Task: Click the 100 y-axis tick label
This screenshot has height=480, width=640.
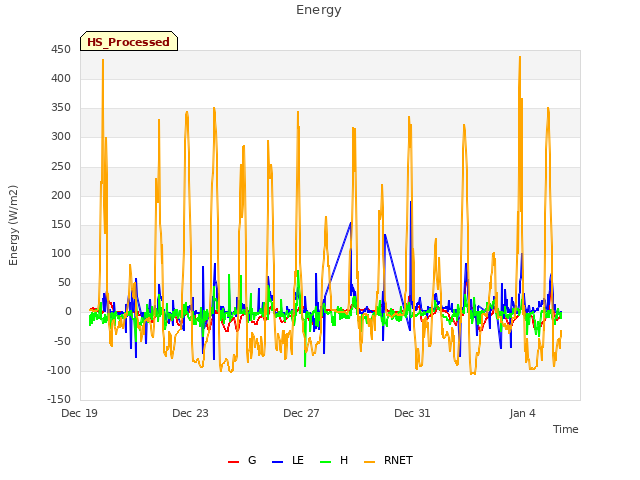Action: pos(61,253)
